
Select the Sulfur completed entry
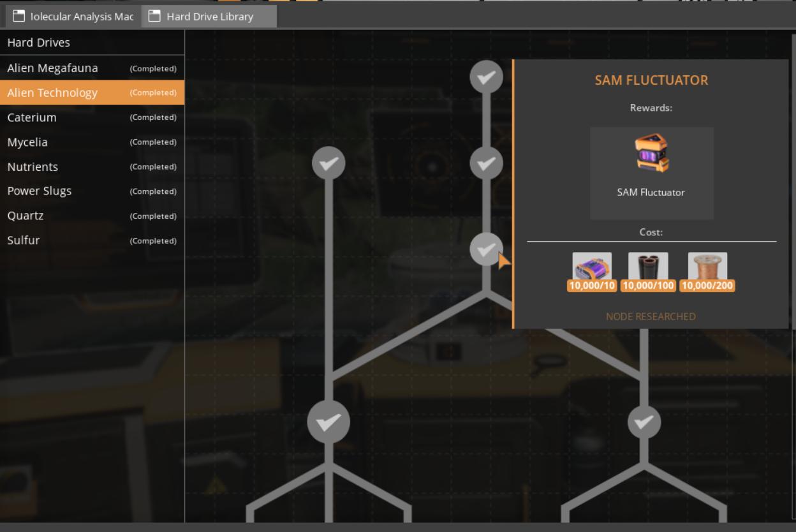click(x=24, y=240)
